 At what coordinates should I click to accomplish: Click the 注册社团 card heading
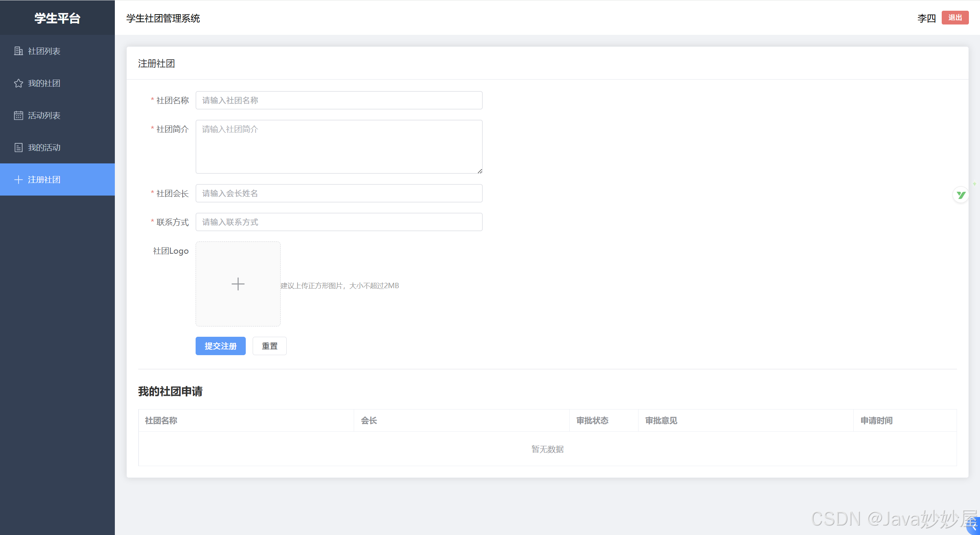click(x=156, y=64)
